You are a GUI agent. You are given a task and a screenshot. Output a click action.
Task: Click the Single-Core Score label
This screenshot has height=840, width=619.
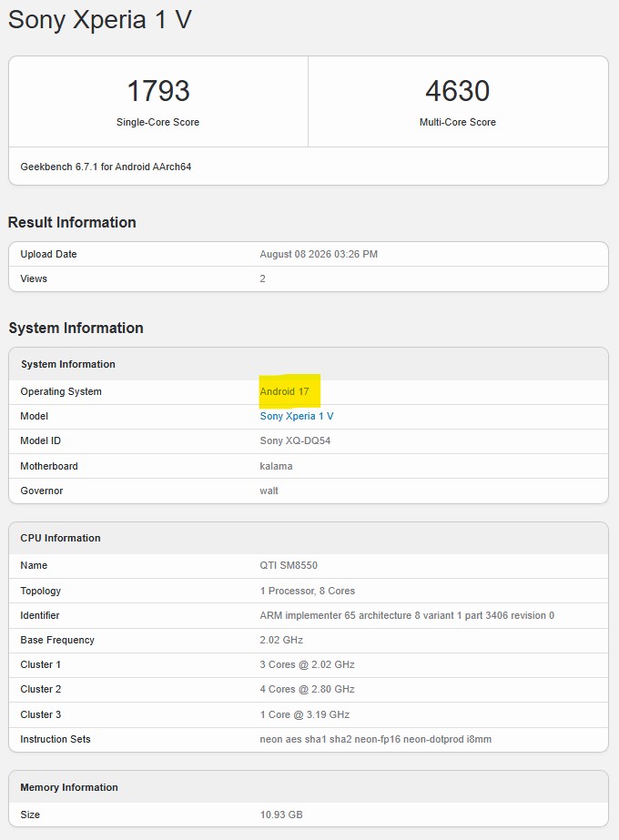coord(157,122)
